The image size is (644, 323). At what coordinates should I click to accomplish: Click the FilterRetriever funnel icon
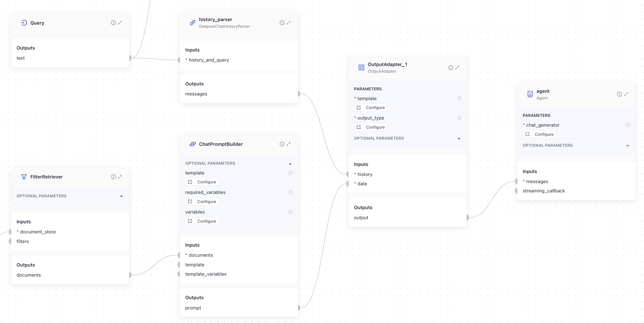[x=24, y=177]
